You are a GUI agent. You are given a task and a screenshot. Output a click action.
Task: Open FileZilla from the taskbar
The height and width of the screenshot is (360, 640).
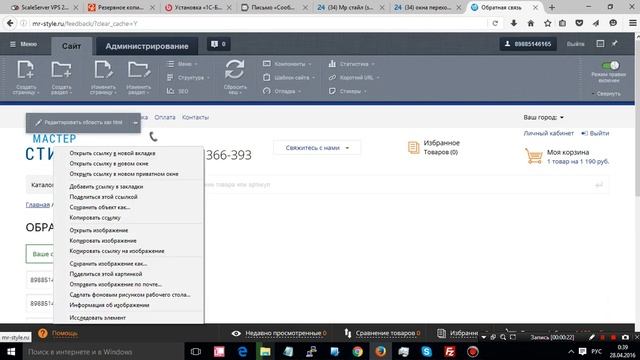point(449,351)
